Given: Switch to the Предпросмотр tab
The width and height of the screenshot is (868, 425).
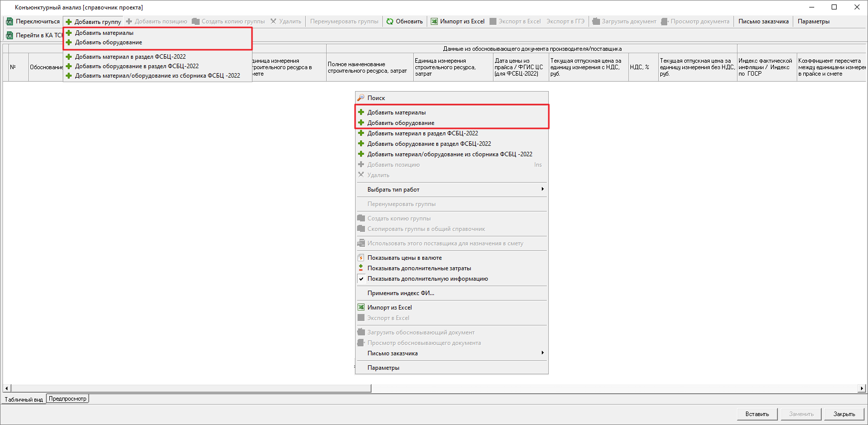Looking at the screenshot, I should [x=68, y=399].
